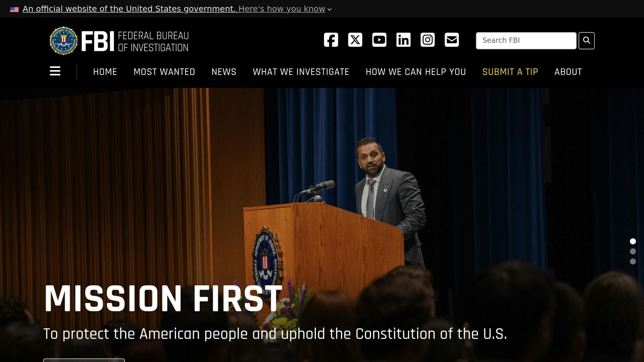Screen dimensions: 644x362
Task: Open the FBI Instagram icon
Action: [428, 40]
